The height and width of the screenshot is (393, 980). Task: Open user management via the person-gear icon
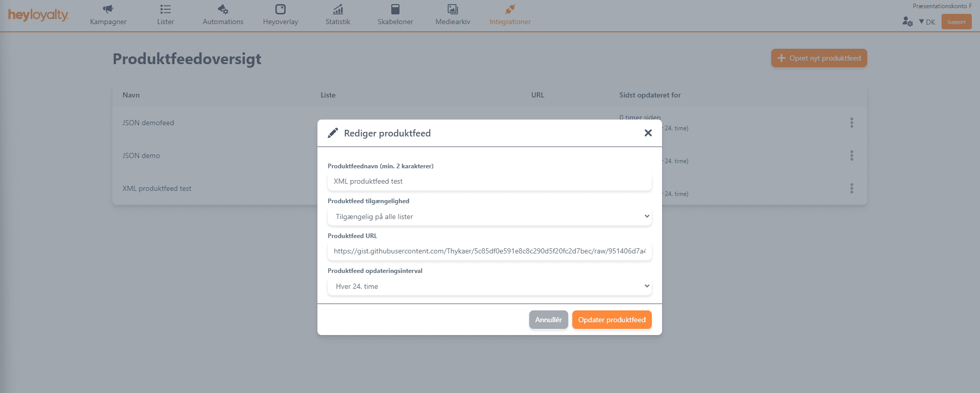point(907,22)
